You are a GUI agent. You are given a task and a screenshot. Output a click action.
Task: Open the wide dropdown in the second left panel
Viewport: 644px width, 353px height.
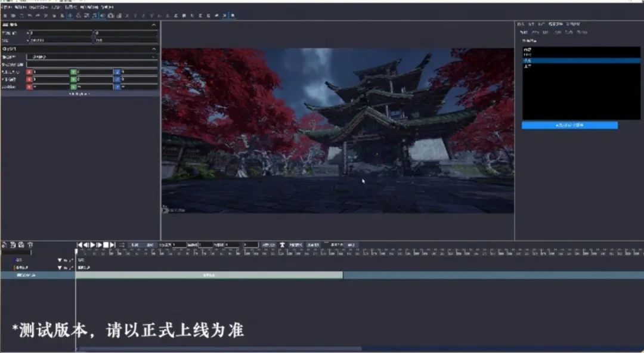[92, 57]
